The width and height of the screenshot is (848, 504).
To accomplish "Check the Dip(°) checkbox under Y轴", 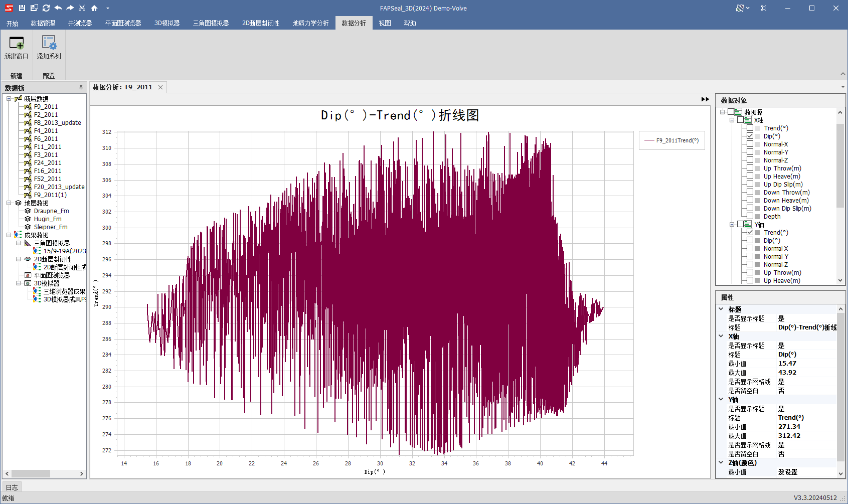I will point(750,240).
